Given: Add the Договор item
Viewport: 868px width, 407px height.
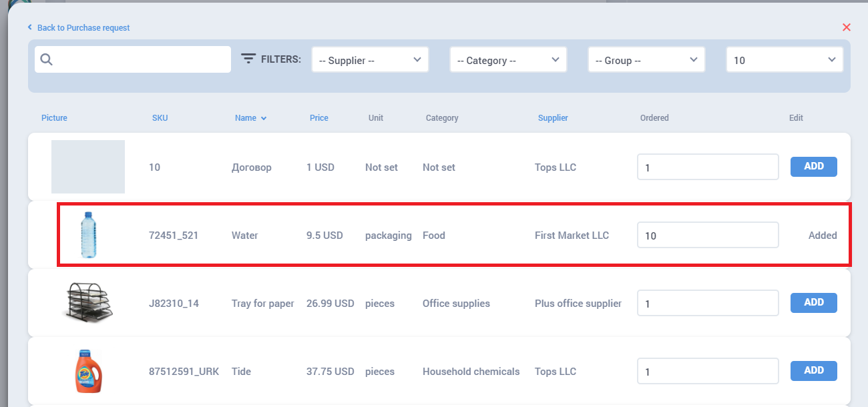Looking at the screenshot, I should click(x=814, y=167).
